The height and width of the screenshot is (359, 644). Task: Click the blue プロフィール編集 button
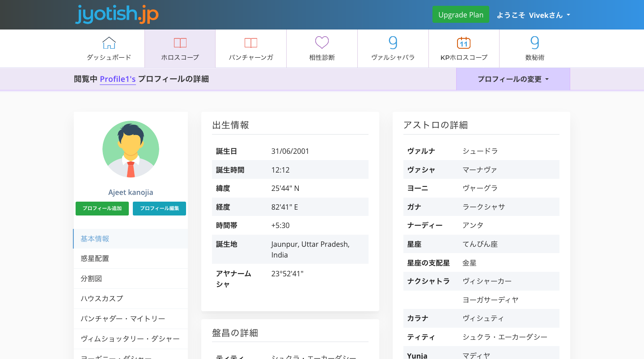point(159,208)
